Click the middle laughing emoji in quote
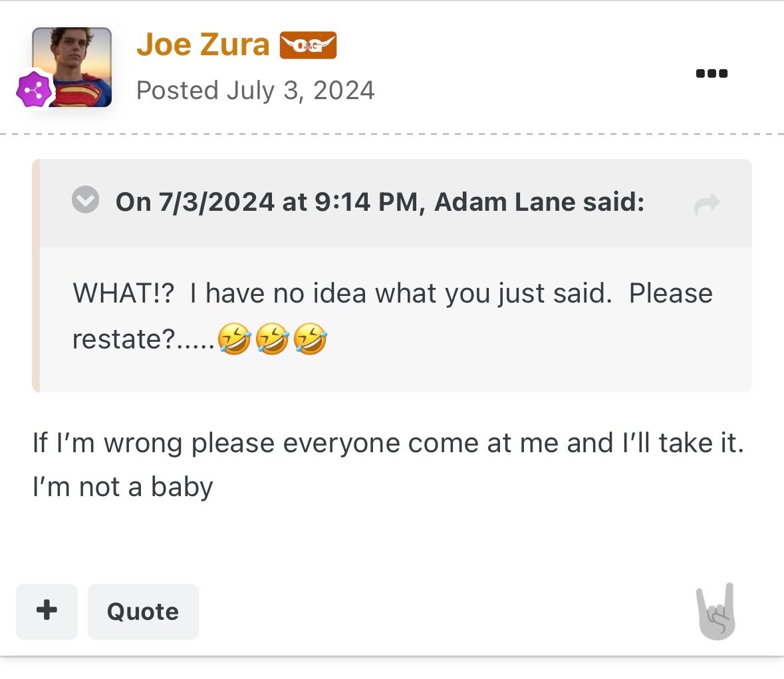This screenshot has height=679, width=784. [272, 339]
